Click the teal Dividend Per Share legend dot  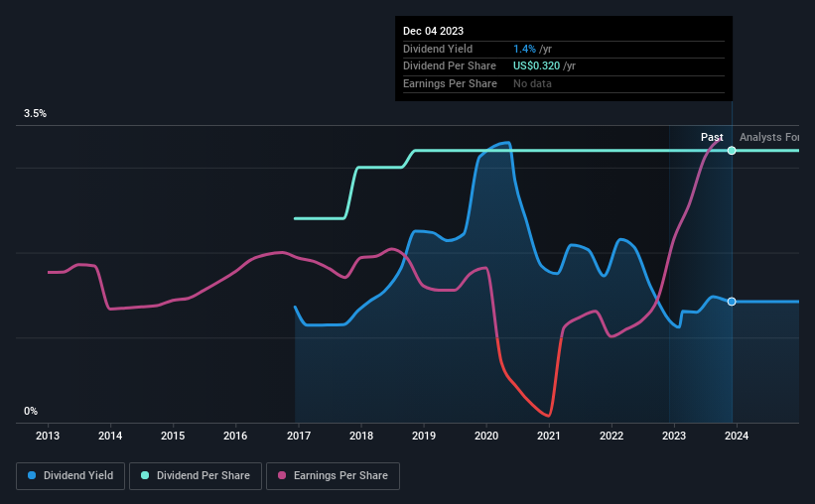pos(145,475)
